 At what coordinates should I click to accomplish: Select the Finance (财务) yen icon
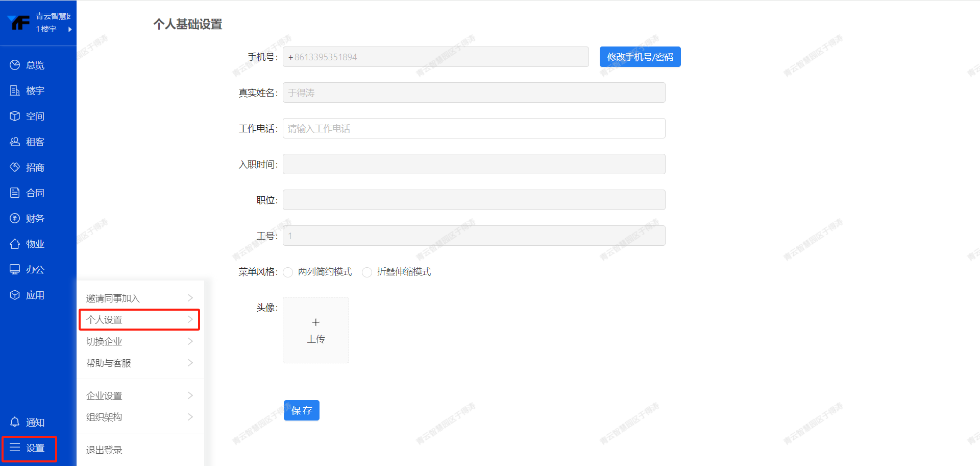[x=15, y=218]
